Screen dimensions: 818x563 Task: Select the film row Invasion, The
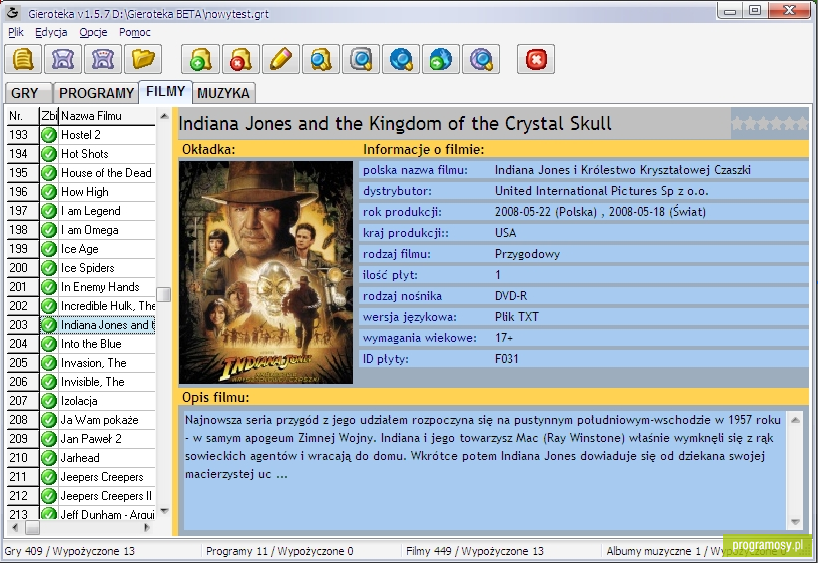pyautogui.click(x=81, y=363)
